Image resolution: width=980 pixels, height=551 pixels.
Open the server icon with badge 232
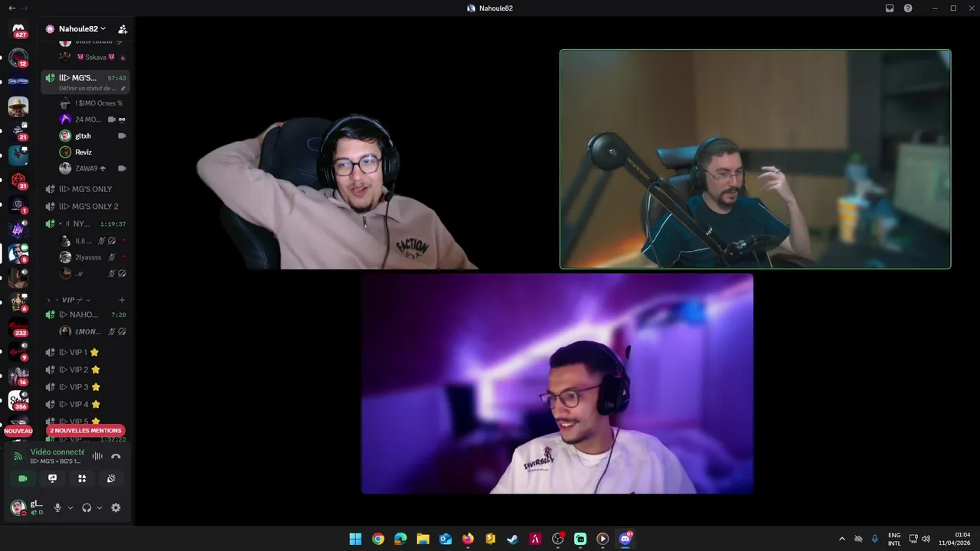tap(18, 328)
